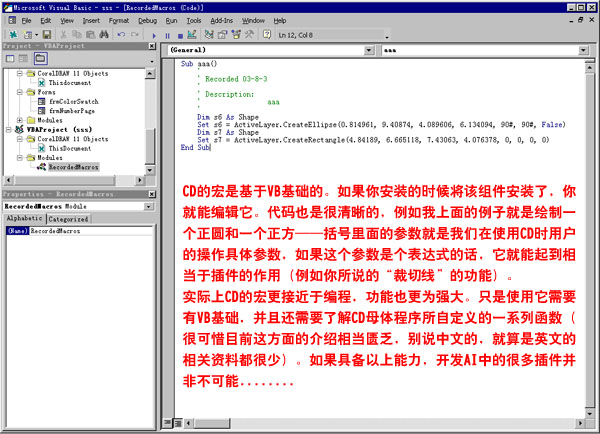Click Full Module View button at code window bottom
Image resolution: width=600 pixels, height=434 pixels.
pyautogui.click(x=178, y=423)
